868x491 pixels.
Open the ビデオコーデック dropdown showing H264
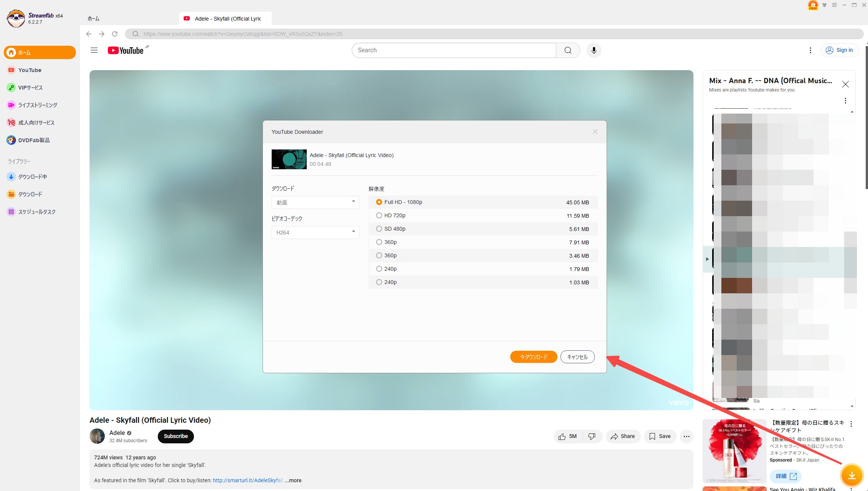pyautogui.click(x=315, y=233)
